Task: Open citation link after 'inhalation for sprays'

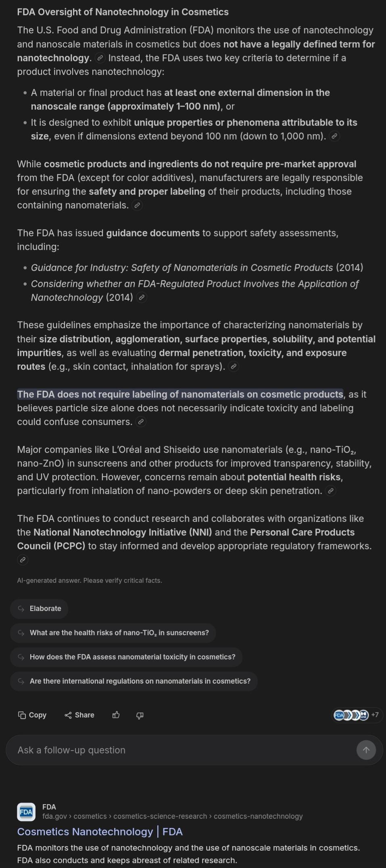Action: click(234, 367)
